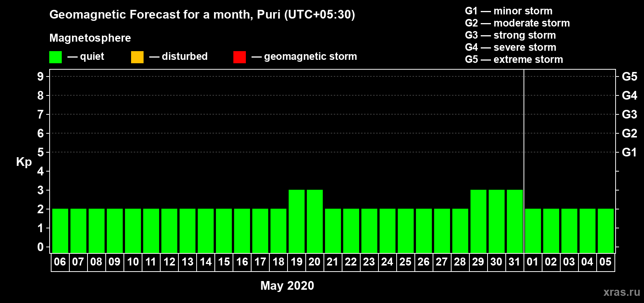Click date label 10 on the axis
The width and height of the screenshot is (644, 303).
coord(133,262)
